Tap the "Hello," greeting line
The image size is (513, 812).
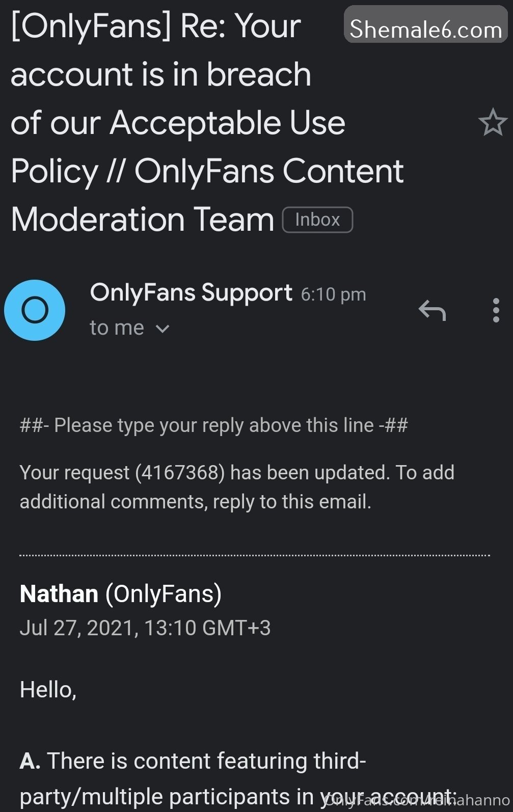click(x=48, y=690)
